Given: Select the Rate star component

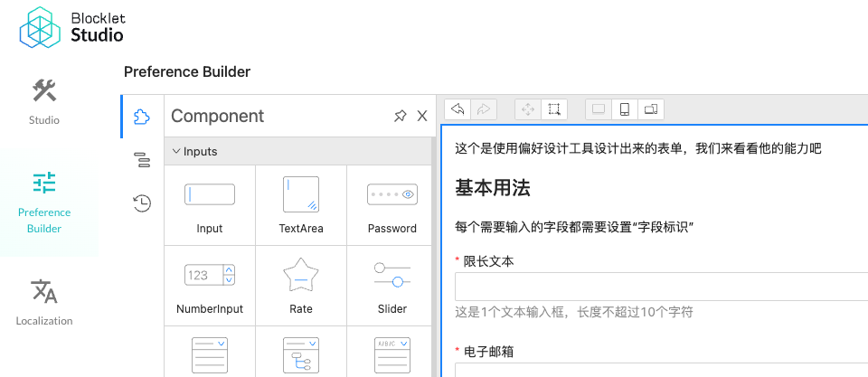Looking at the screenshot, I should [x=301, y=286].
